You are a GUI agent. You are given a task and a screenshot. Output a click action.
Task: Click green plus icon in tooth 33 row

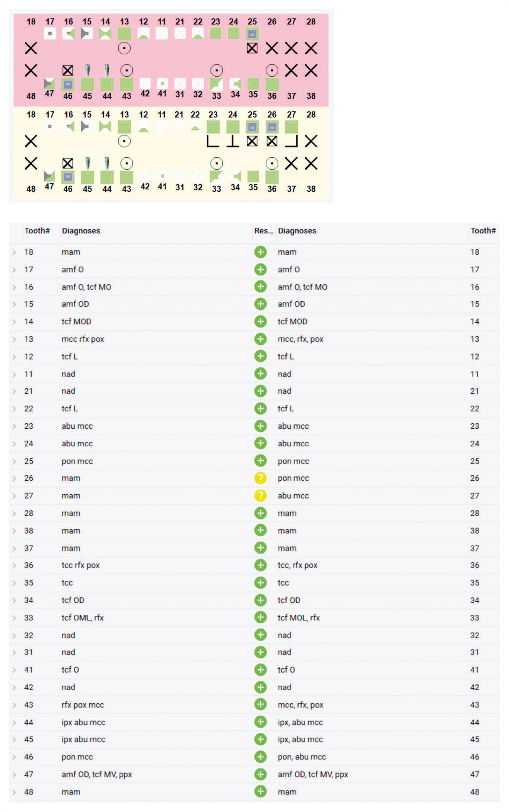coord(260,617)
